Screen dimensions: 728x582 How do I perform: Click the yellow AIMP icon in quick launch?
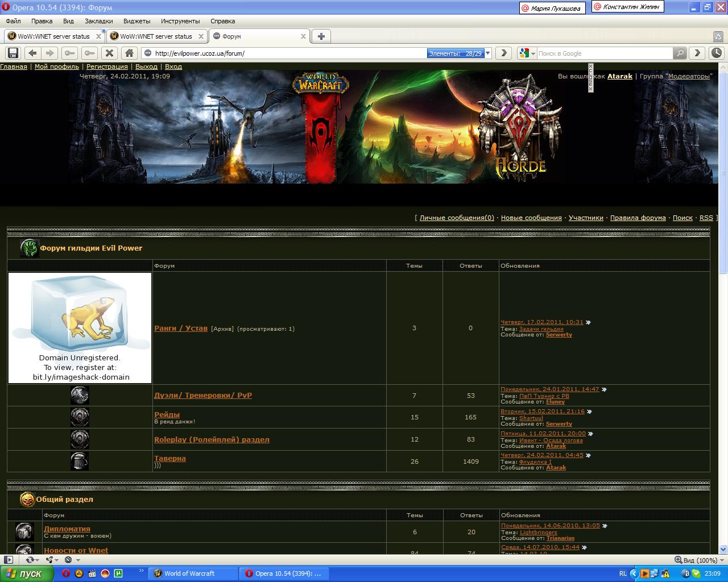tap(79, 573)
